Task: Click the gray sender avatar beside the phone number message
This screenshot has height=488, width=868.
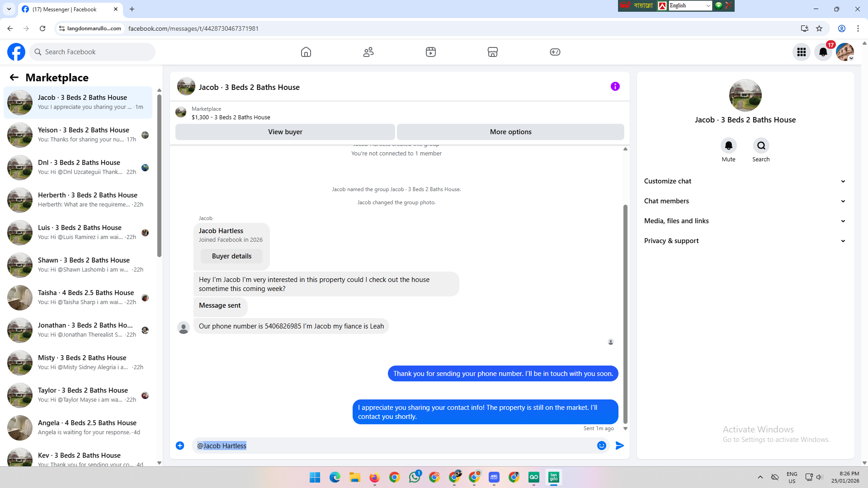Action: pos(184,328)
